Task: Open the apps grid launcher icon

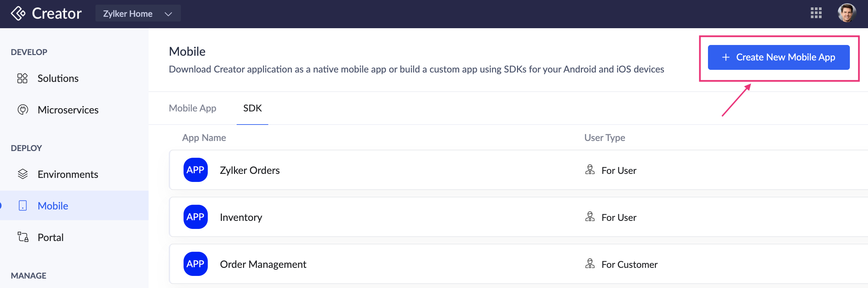Action: point(816,13)
